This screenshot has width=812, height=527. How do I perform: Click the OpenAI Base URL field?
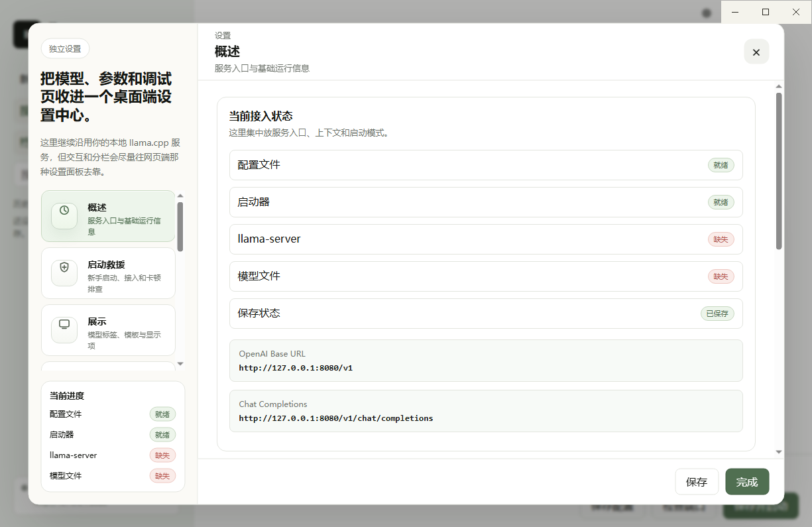(486, 361)
